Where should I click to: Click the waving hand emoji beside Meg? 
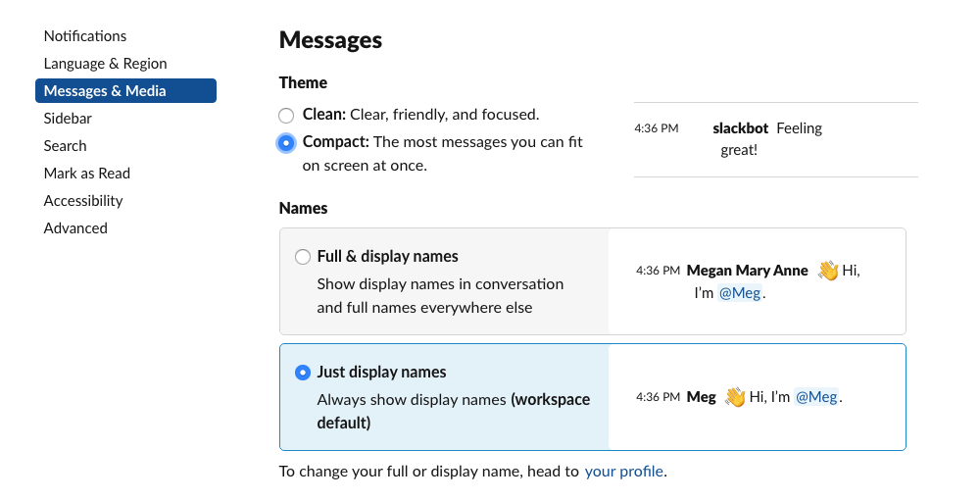pyautogui.click(x=735, y=396)
